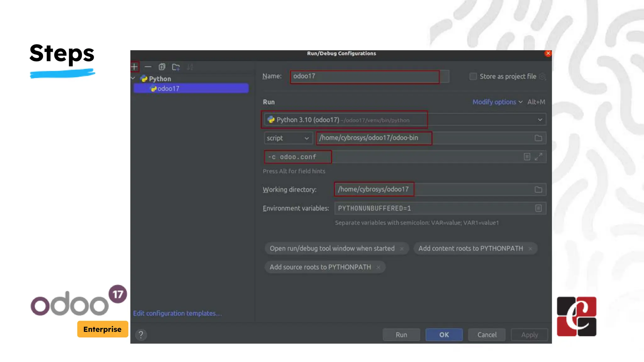The width and height of the screenshot is (644, 362).
Task: Click the Create New Folder icon
Action: (x=176, y=67)
